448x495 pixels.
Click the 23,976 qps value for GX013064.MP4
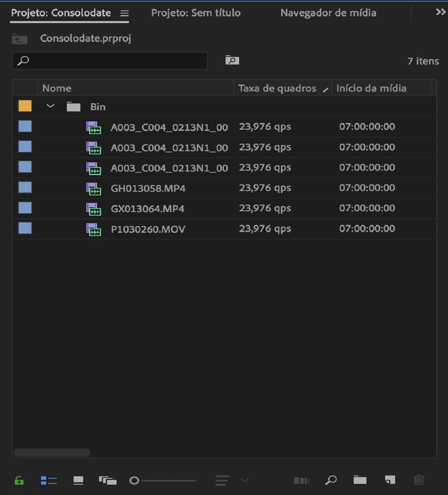click(265, 208)
